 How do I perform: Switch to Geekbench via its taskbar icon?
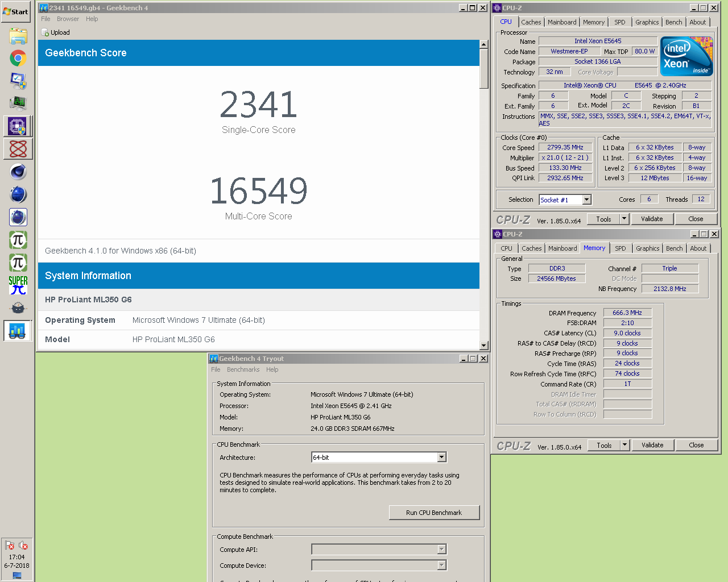click(18, 330)
